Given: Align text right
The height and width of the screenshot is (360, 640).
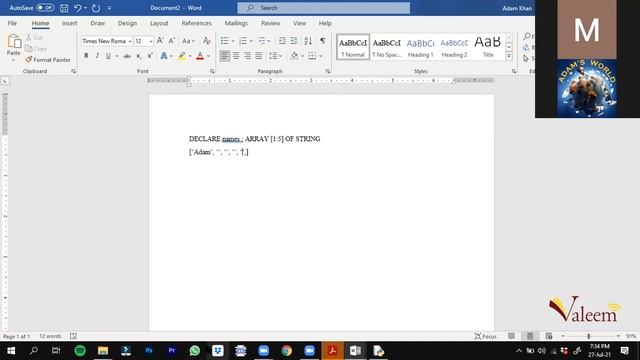Looking at the screenshot, I should [247, 56].
